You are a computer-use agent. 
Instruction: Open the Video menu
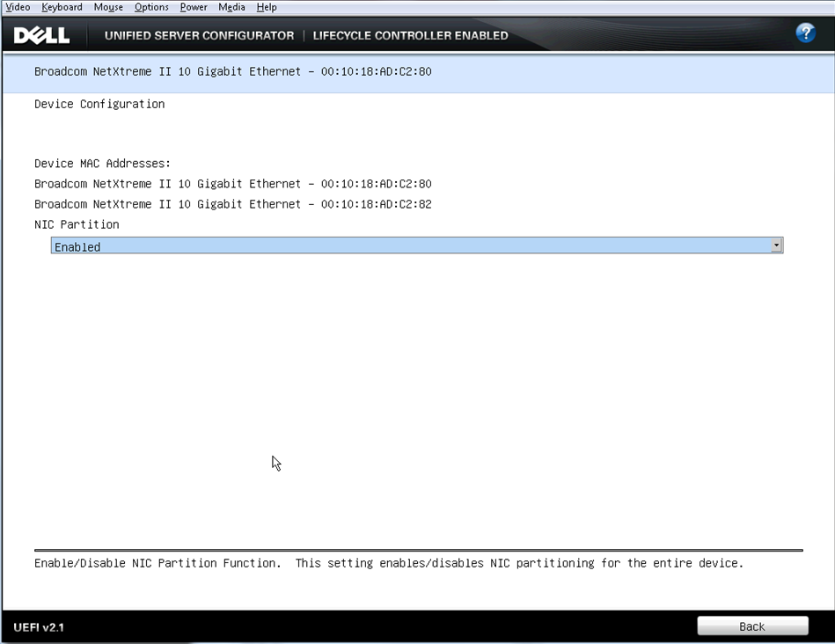pyautogui.click(x=18, y=7)
